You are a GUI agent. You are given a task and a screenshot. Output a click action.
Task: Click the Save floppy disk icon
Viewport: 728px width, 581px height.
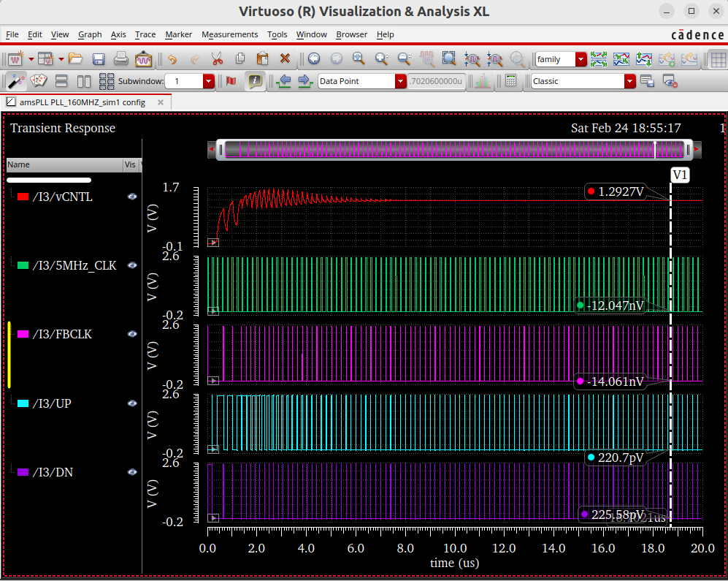coord(99,59)
